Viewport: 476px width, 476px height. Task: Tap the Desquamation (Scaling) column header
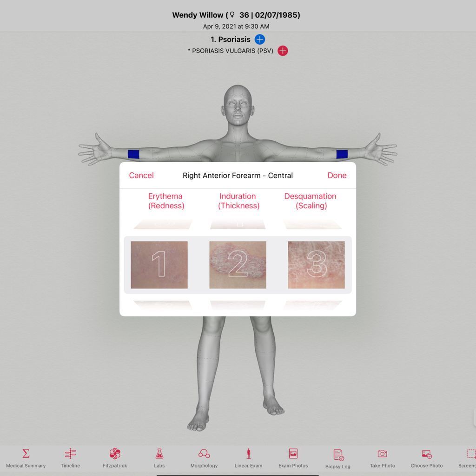311,201
